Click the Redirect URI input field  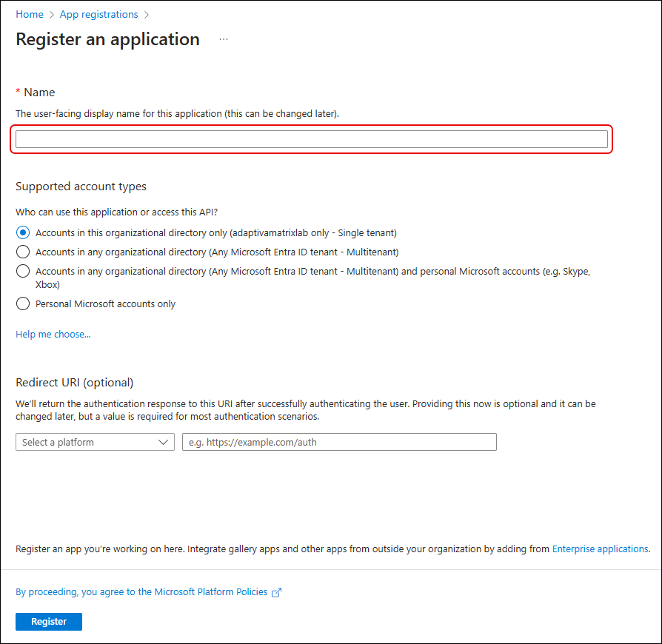point(339,442)
